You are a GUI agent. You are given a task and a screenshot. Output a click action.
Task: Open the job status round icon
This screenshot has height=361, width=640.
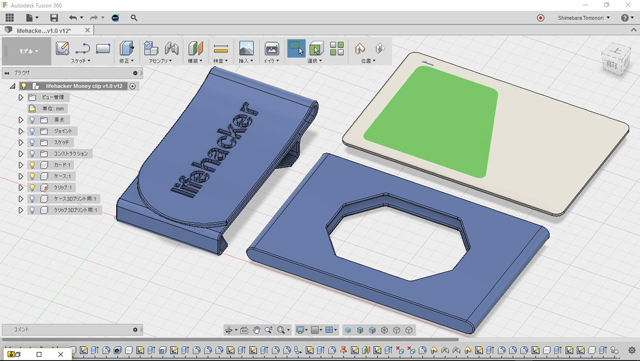tap(116, 18)
